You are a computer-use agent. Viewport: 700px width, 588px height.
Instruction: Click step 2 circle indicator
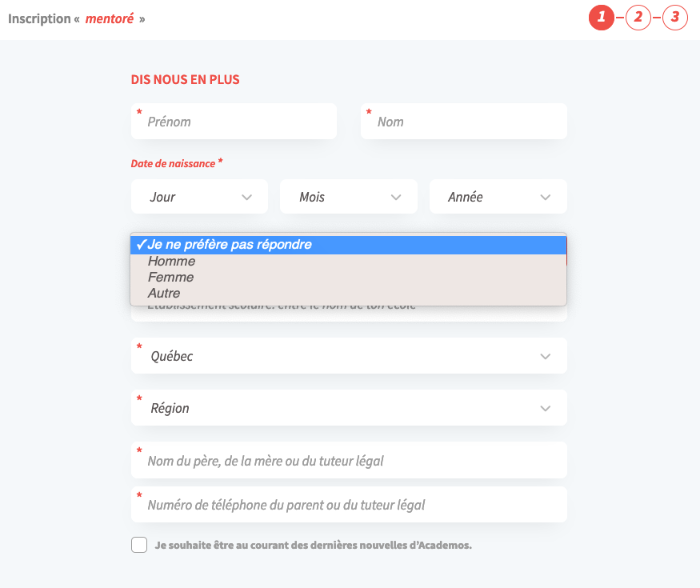(638, 18)
